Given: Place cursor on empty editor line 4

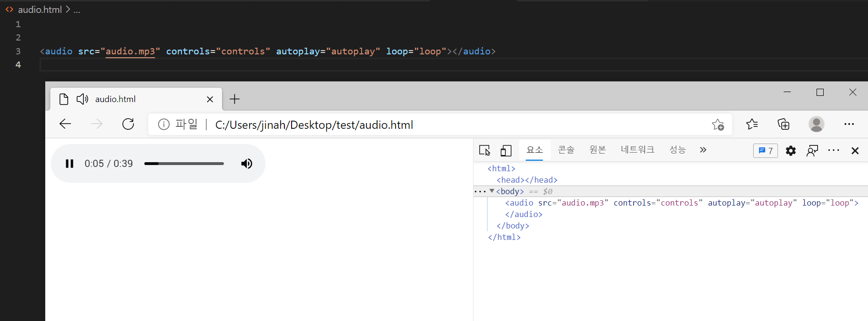Looking at the screenshot, I should pyautogui.click(x=454, y=64).
